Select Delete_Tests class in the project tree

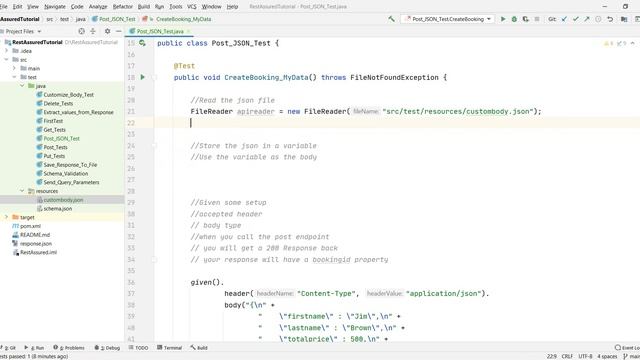[58, 103]
